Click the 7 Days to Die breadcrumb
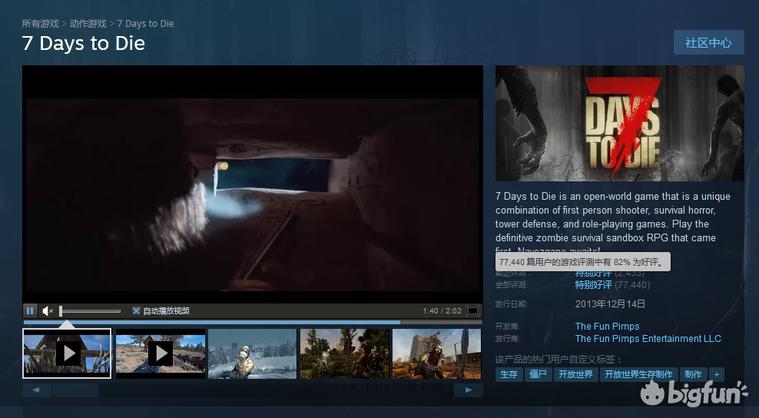The image size is (759, 418). click(146, 23)
